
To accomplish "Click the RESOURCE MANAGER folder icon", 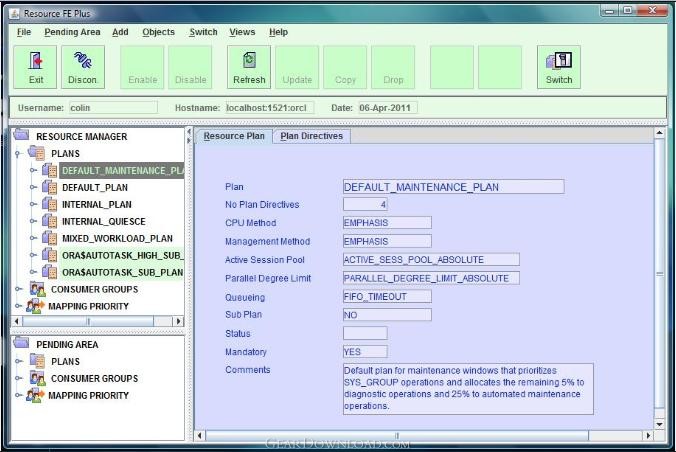I will pyautogui.click(x=21, y=135).
